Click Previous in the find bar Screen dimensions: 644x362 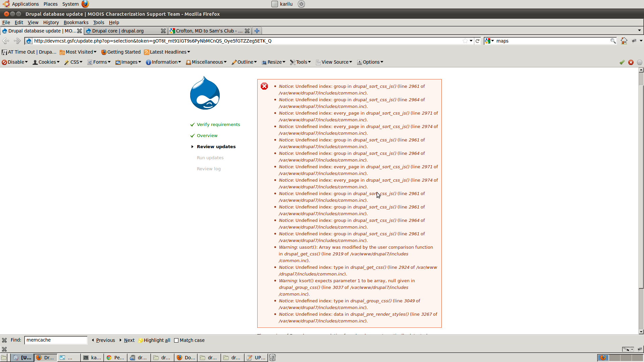(103, 340)
